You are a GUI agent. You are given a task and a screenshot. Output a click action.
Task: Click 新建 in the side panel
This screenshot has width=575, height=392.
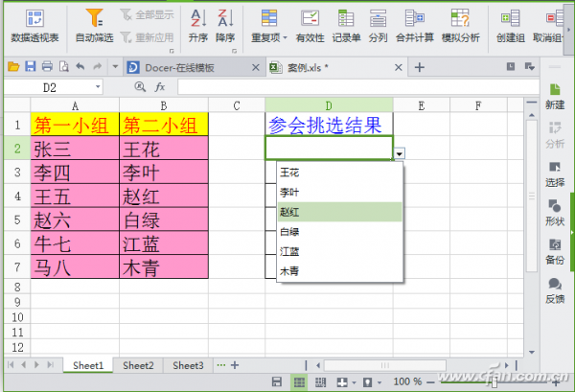(x=555, y=97)
